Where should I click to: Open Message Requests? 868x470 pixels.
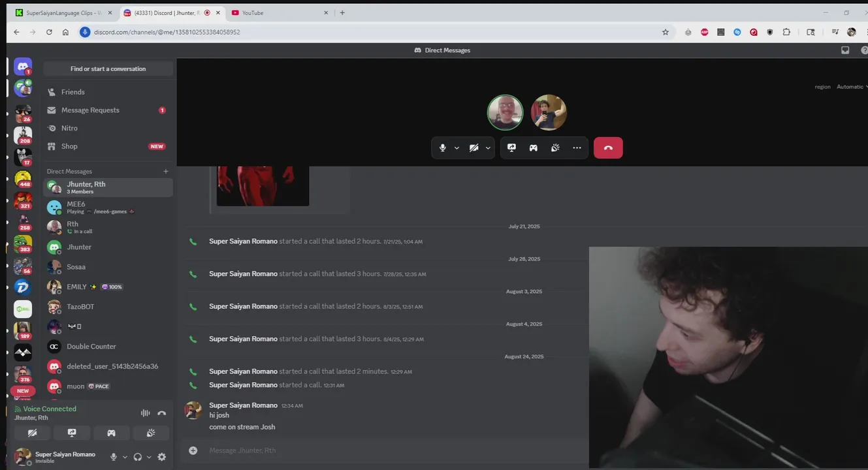coord(108,110)
